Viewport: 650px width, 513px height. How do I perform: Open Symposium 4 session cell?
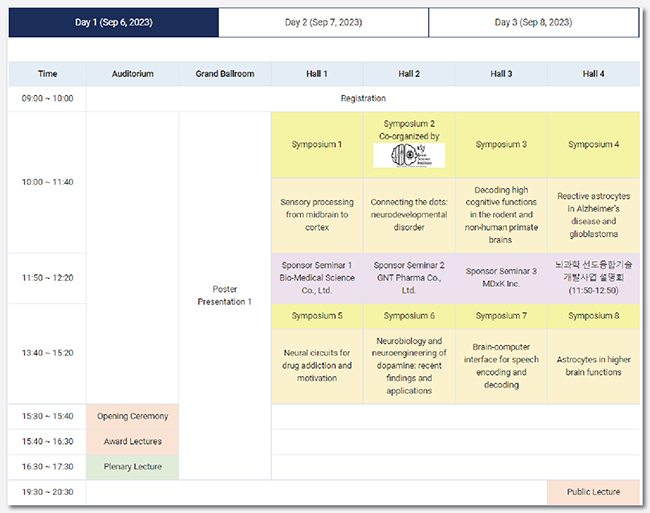pos(594,145)
